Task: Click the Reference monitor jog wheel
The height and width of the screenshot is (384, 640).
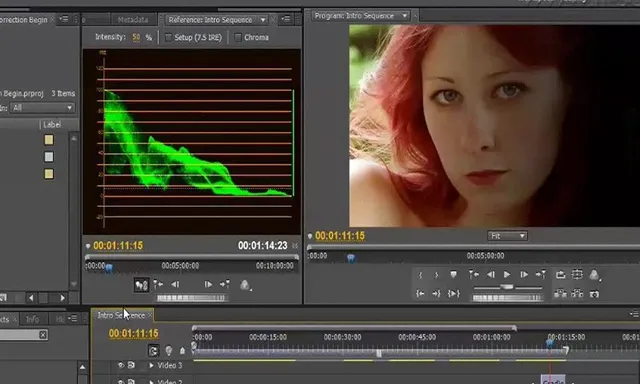Action: (x=191, y=298)
